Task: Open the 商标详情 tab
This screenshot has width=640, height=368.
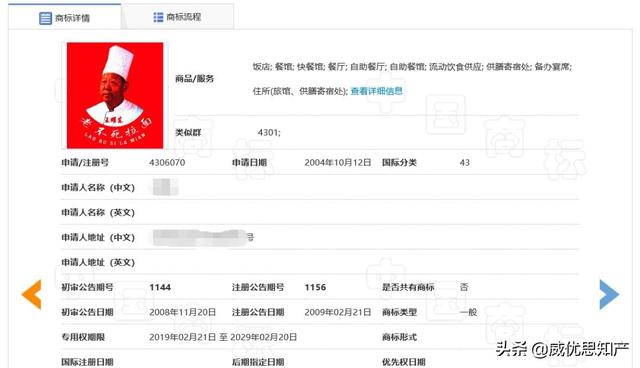Action: [64, 18]
